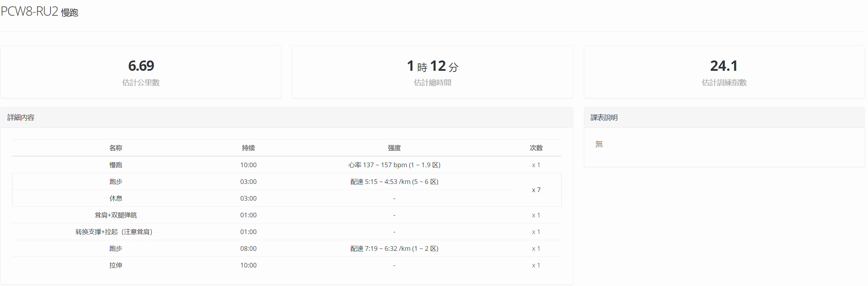Viewport: 868px width, 286px height.
Task: Click the 無 description text
Action: pos(599,144)
